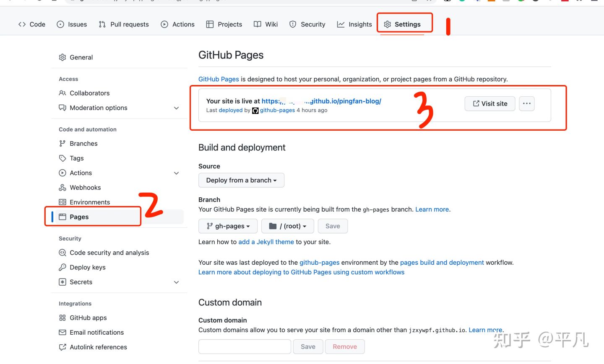Open the add a Jekyll theme link
This screenshot has width=604, height=364.
pos(266,242)
